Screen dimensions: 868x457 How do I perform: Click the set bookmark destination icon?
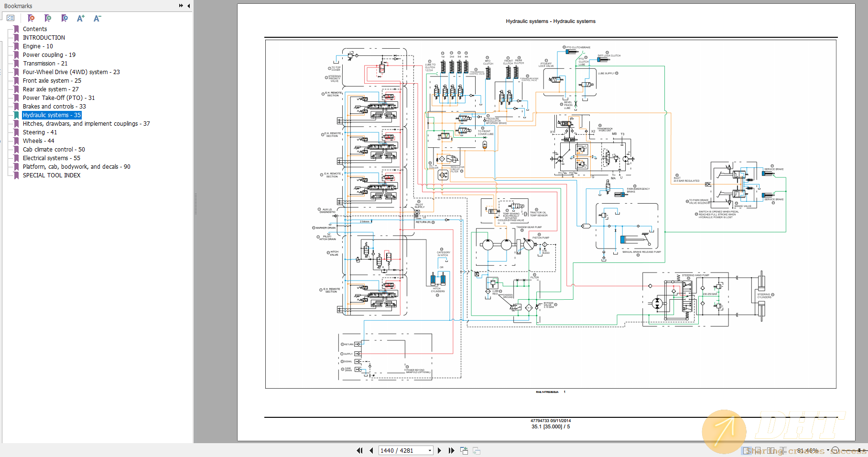[x=64, y=18]
